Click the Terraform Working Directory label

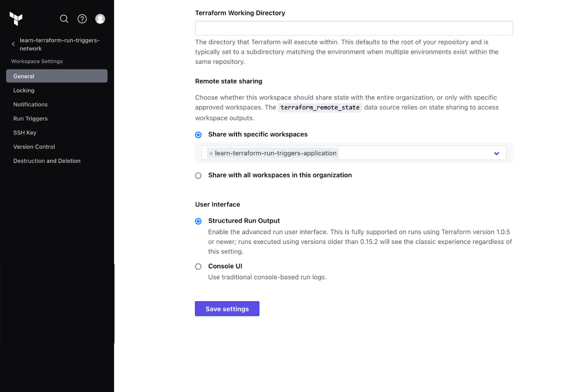pos(240,13)
